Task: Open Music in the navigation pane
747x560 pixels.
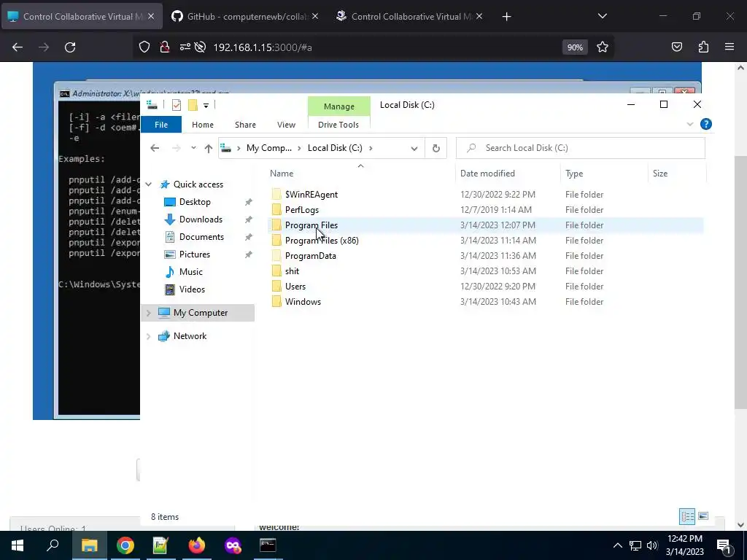Action: pos(190,272)
